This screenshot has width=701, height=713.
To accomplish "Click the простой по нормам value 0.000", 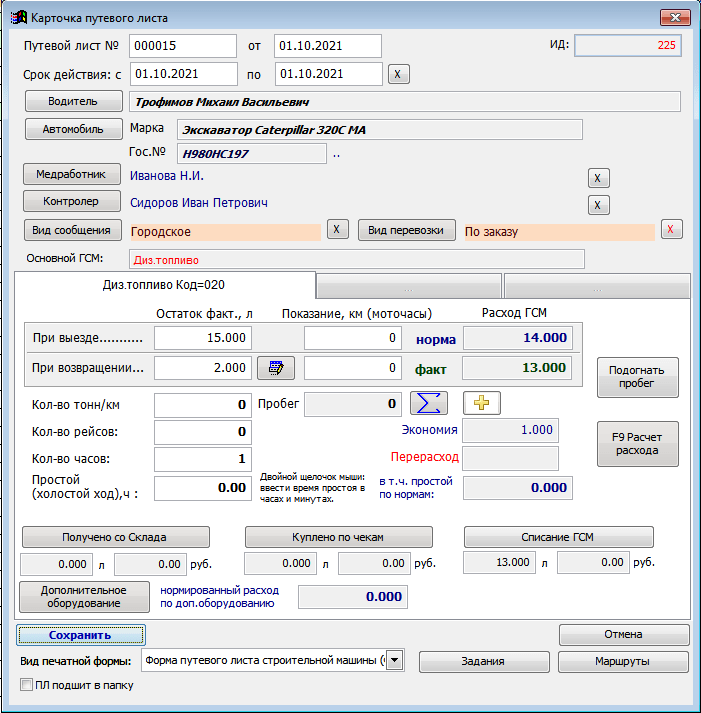I will tap(518, 488).
